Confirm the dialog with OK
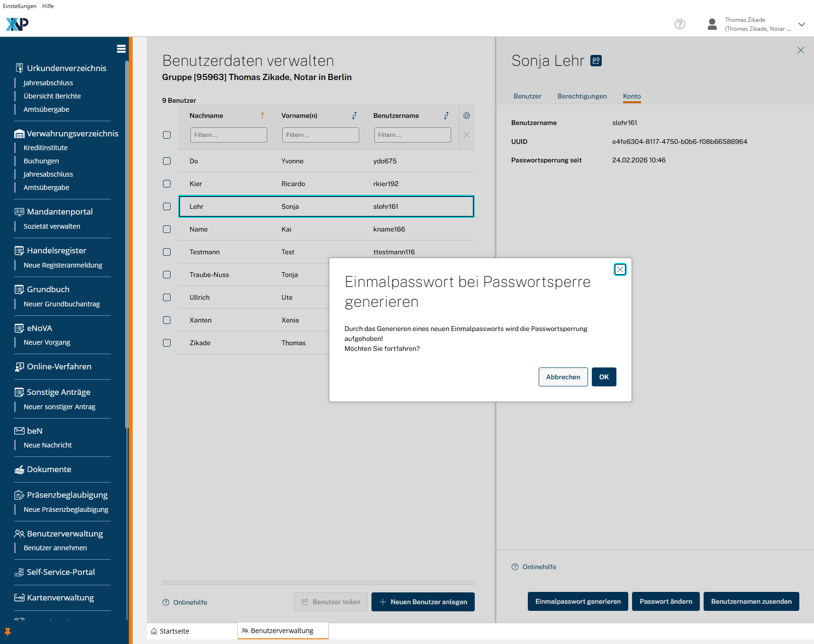Viewport: 814px width, 644px height. [x=604, y=377]
